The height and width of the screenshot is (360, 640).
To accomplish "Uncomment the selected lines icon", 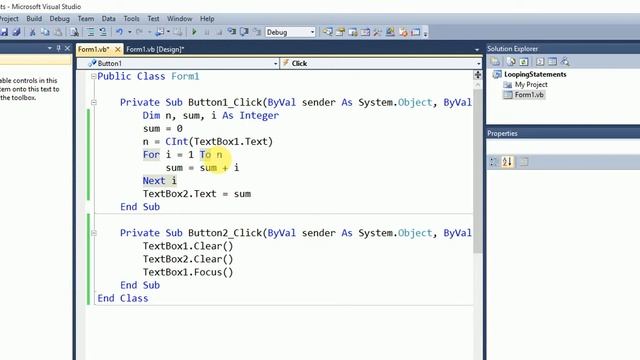I will [103, 32].
